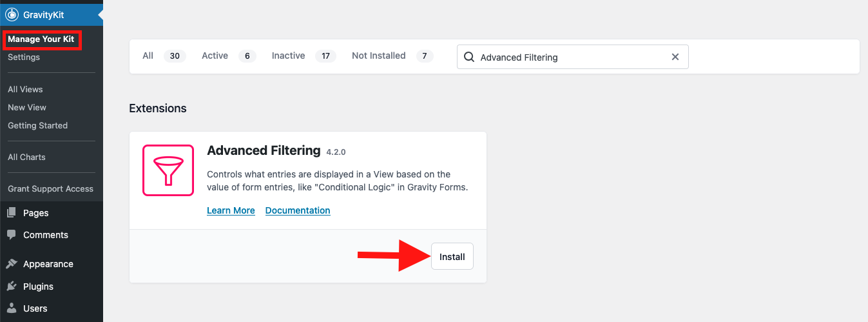Viewport: 868px width, 322px height.
Task: Open the Getting Started page
Action: pyautogui.click(x=37, y=125)
